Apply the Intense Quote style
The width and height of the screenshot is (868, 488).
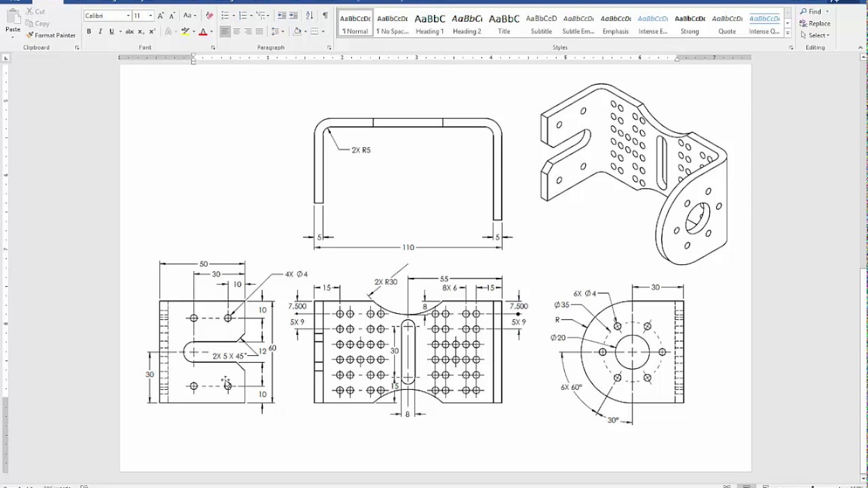(x=764, y=23)
